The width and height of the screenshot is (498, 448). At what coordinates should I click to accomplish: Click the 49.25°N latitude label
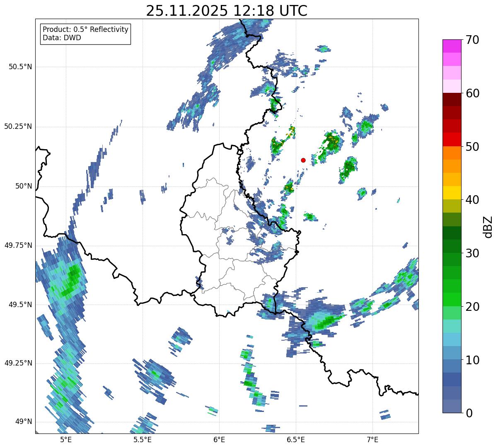[x=18, y=363]
